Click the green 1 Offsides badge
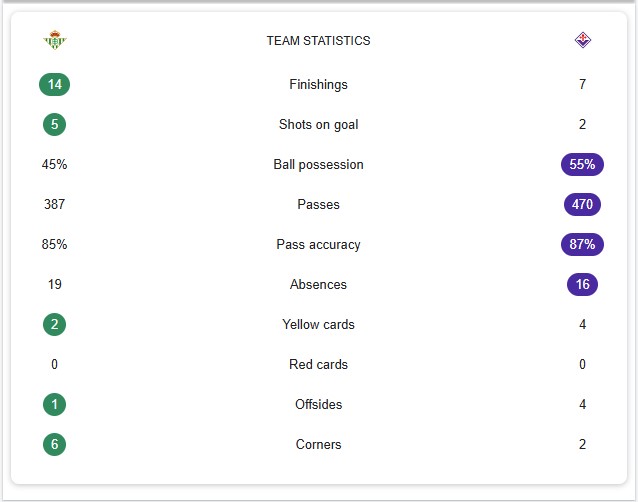638x502 pixels. coord(55,404)
